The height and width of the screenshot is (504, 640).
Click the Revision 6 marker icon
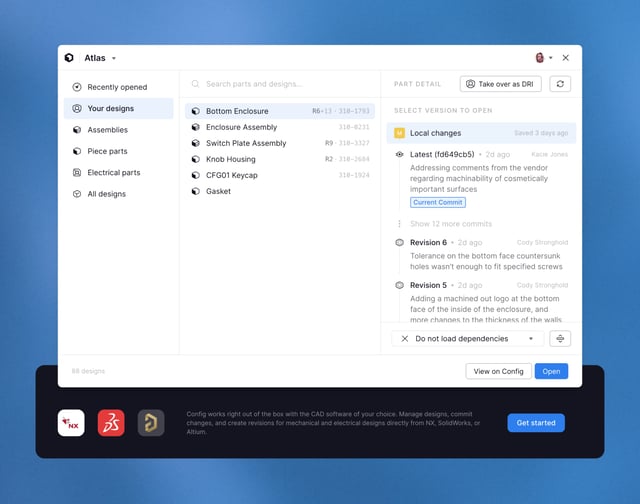pos(400,242)
